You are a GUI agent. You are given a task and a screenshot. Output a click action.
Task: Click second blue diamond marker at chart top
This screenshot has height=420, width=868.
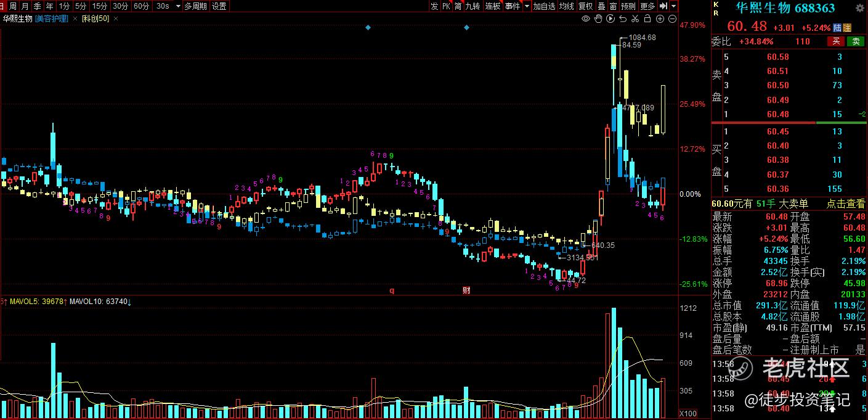tap(466, 28)
